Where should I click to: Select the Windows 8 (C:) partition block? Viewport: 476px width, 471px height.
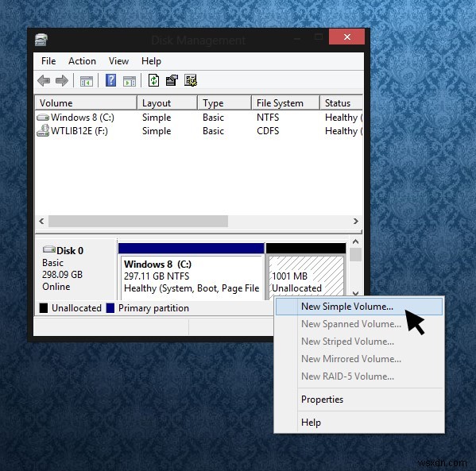pos(192,272)
